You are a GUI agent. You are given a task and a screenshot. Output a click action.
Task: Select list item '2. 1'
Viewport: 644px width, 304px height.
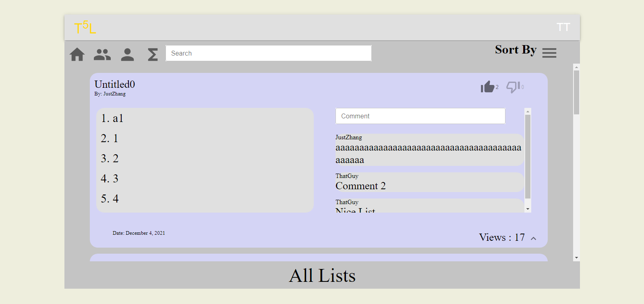click(x=110, y=139)
